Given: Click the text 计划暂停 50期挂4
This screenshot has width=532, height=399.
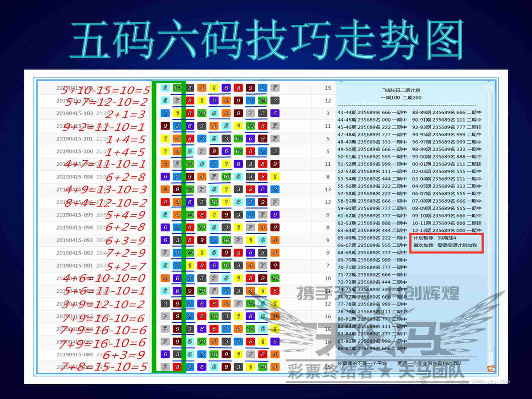Looking at the screenshot, I should [435, 238].
